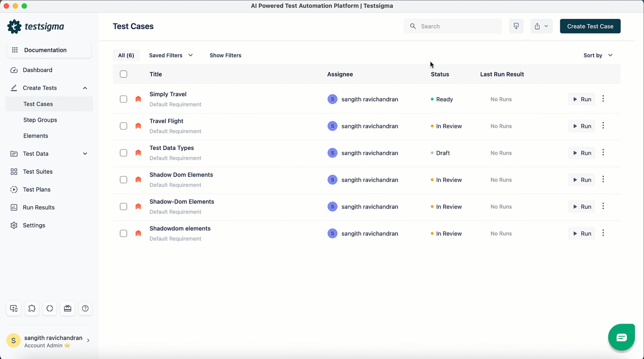Image resolution: width=644 pixels, height=359 pixels.
Task: Select the All (6) tab
Action: click(126, 55)
